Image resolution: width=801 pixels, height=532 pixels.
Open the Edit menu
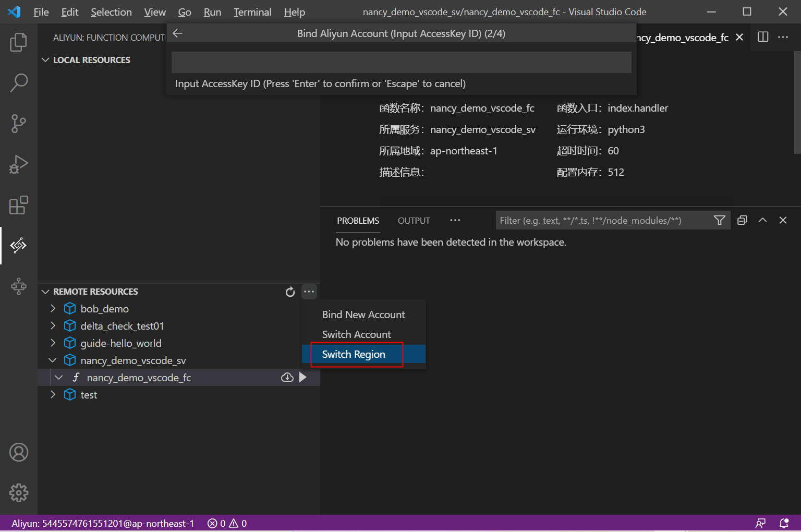(x=70, y=12)
